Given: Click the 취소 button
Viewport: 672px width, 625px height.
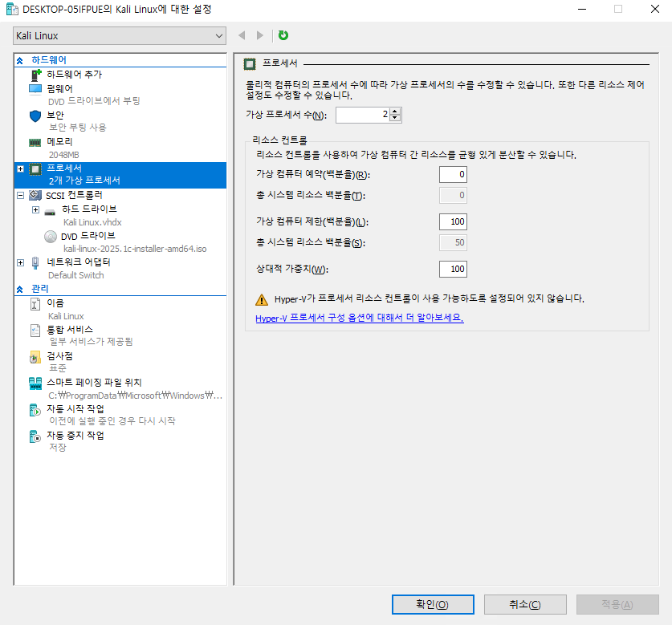Looking at the screenshot, I should (x=525, y=604).
